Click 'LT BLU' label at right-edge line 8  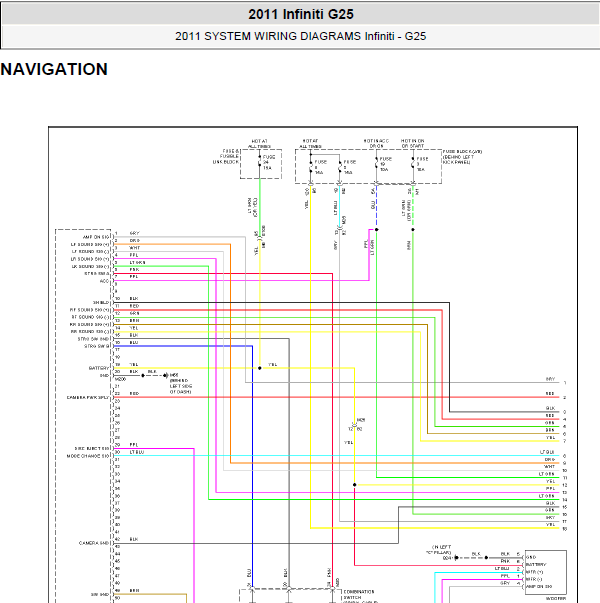tap(548, 452)
